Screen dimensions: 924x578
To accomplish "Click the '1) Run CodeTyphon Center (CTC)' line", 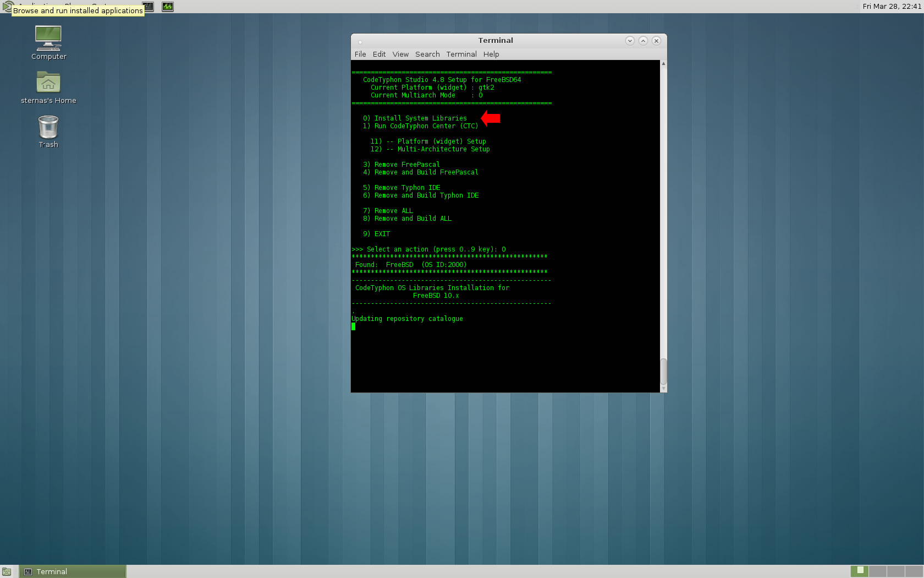I will [x=421, y=126].
